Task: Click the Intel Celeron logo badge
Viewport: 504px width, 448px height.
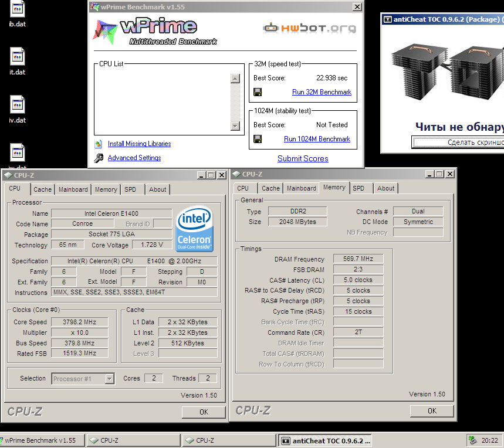Action: point(194,229)
